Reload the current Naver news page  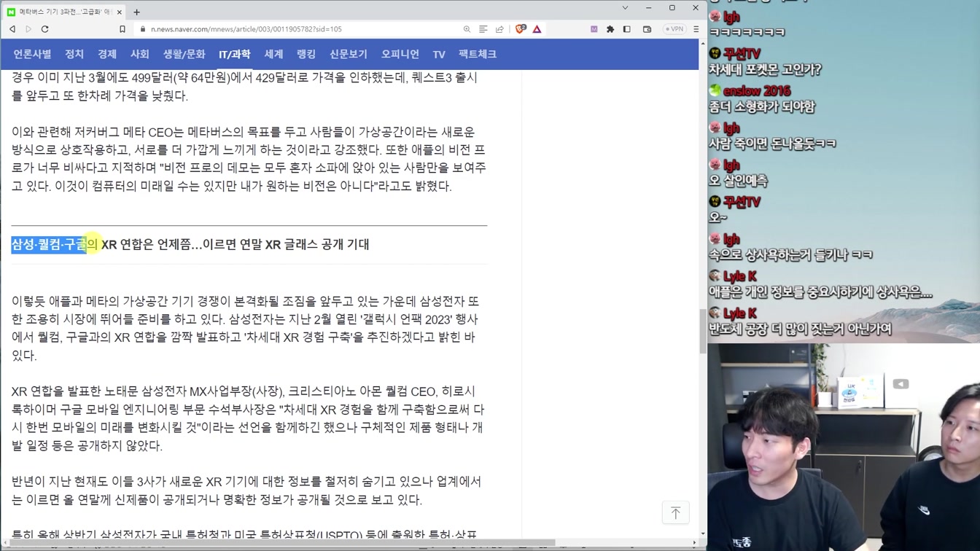click(x=44, y=29)
